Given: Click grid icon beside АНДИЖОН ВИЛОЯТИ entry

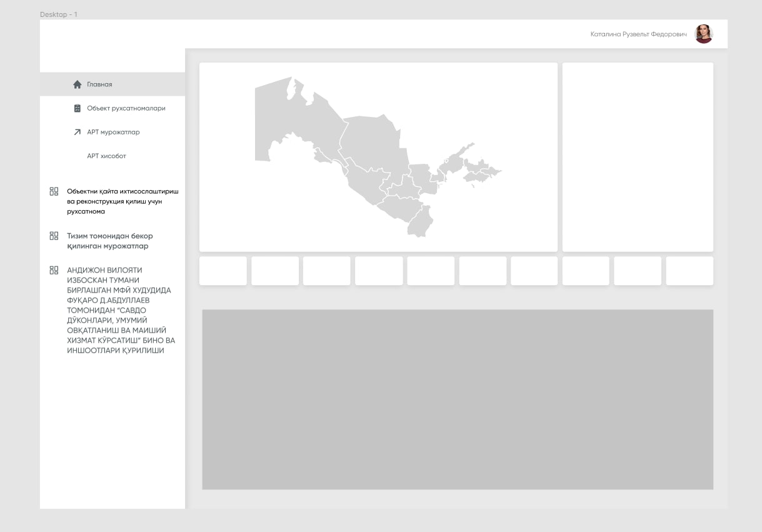Looking at the screenshot, I should point(54,270).
